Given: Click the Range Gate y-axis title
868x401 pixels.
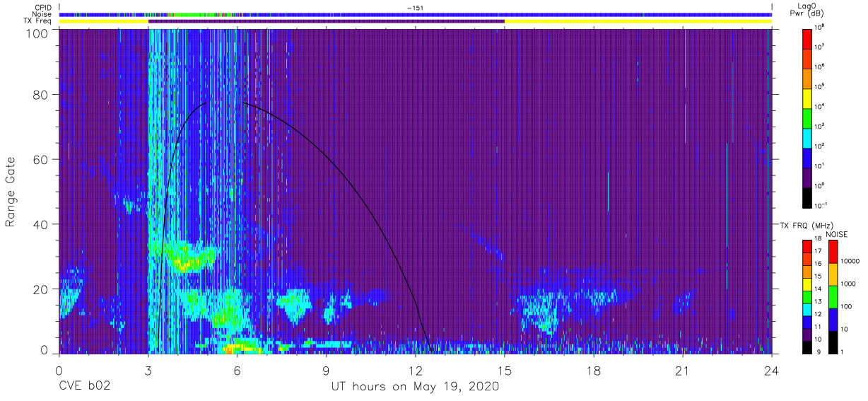Looking at the screenshot, I should pyautogui.click(x=11, y=192).
